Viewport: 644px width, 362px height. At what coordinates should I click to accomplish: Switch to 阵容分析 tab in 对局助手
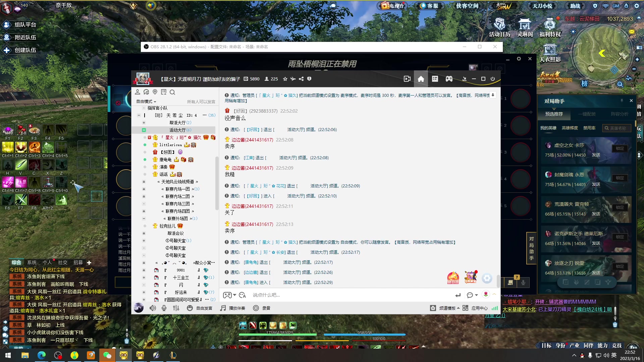(x=620, y=114)
